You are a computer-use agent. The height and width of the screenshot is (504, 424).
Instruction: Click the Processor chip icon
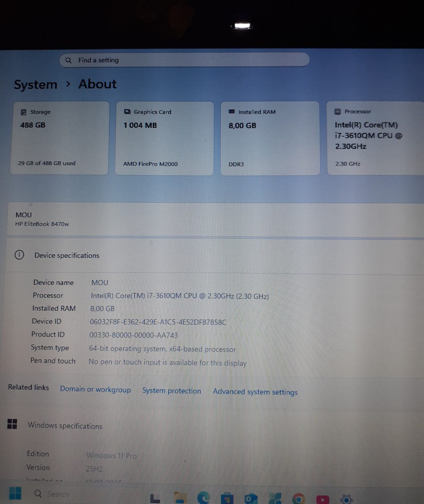337,112
